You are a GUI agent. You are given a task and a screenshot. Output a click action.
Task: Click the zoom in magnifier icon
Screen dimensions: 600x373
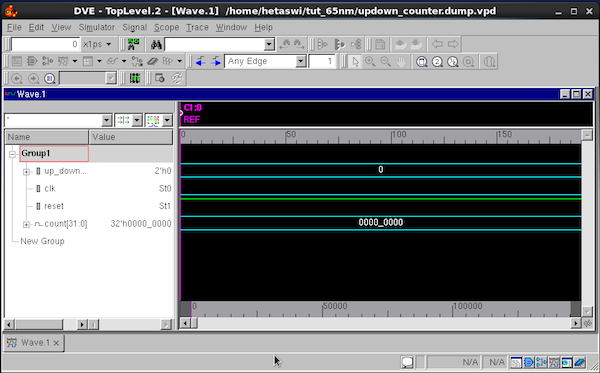(x=370, y=61)
